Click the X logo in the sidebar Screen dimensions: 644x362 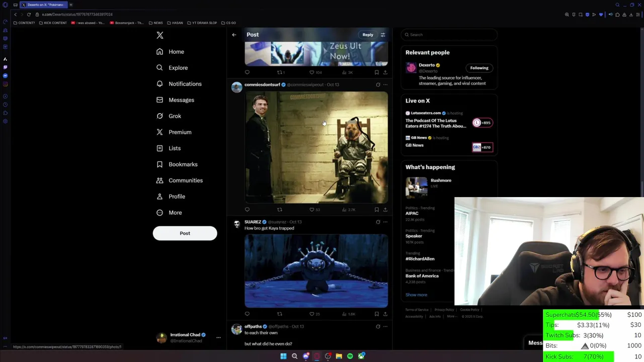(x=160, y=35)
